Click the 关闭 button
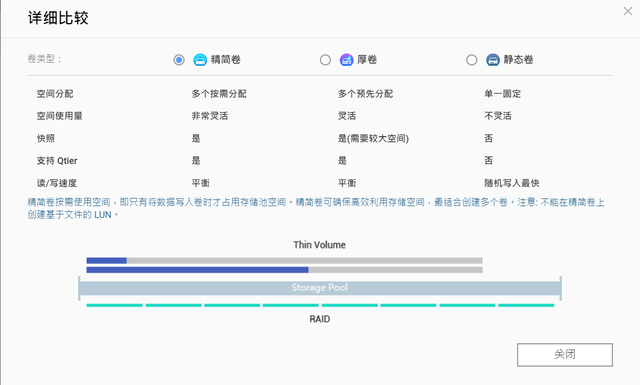The image size is (640, 385). point(565,354)
